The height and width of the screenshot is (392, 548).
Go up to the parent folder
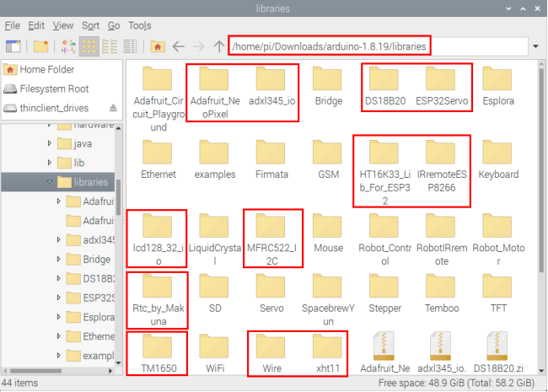click(219, 46)
